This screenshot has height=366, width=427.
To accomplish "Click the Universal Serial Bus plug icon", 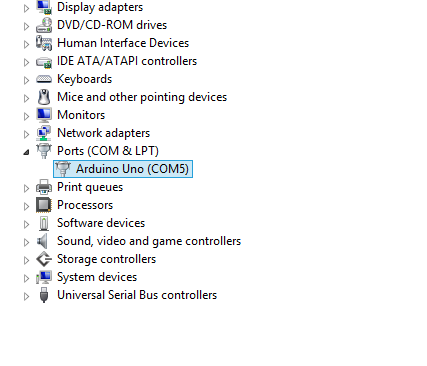I will (x=44, y=295).
